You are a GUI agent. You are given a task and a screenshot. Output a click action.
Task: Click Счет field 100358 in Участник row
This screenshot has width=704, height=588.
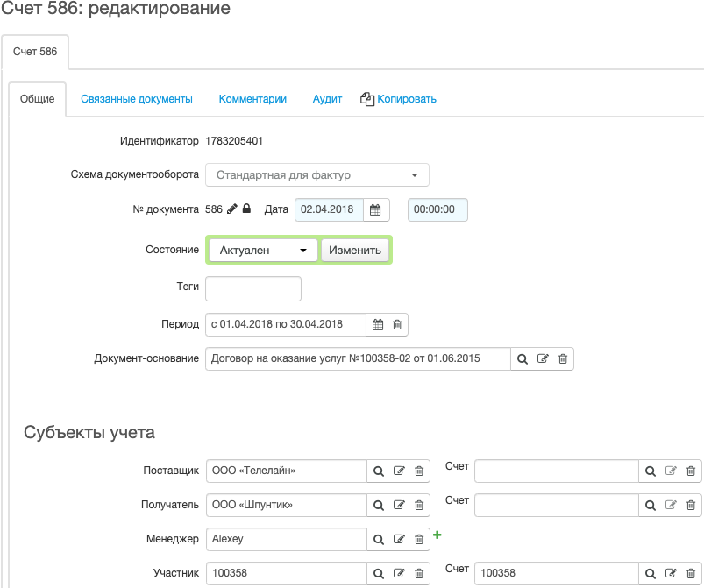(557, 573)
